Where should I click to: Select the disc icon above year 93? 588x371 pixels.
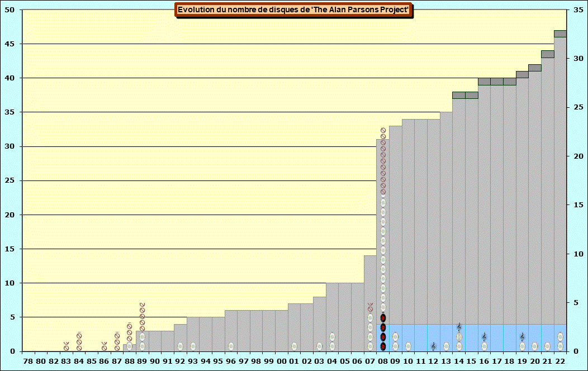click(x=193, y=346)
